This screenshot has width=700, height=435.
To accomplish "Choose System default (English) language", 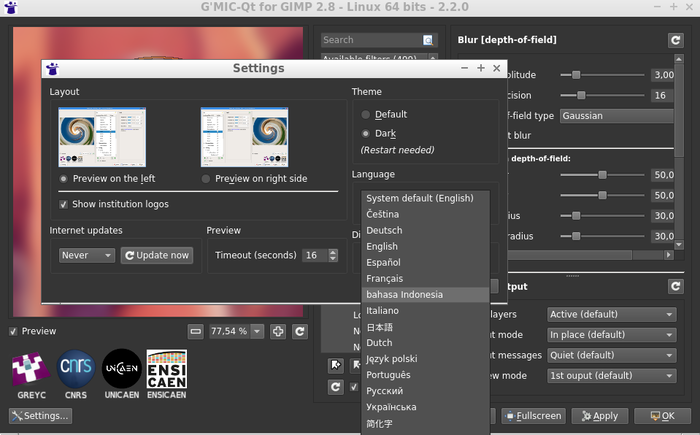I will 425,198.
